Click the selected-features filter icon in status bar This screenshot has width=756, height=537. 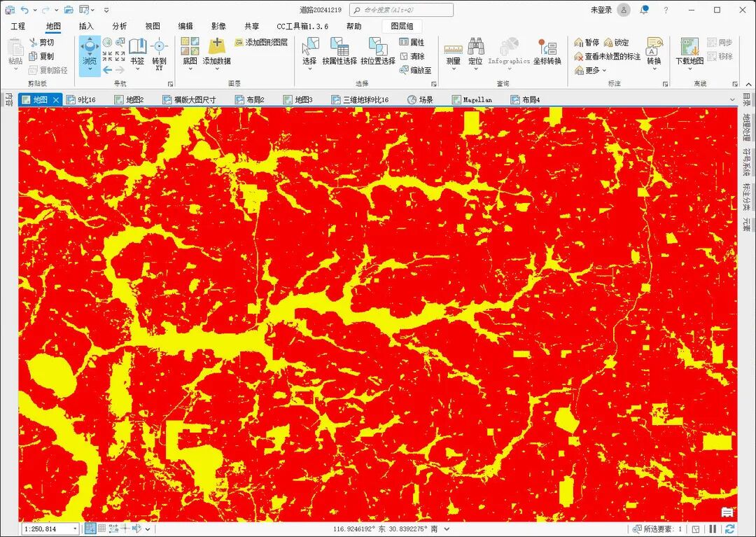(x=696, y=529)
